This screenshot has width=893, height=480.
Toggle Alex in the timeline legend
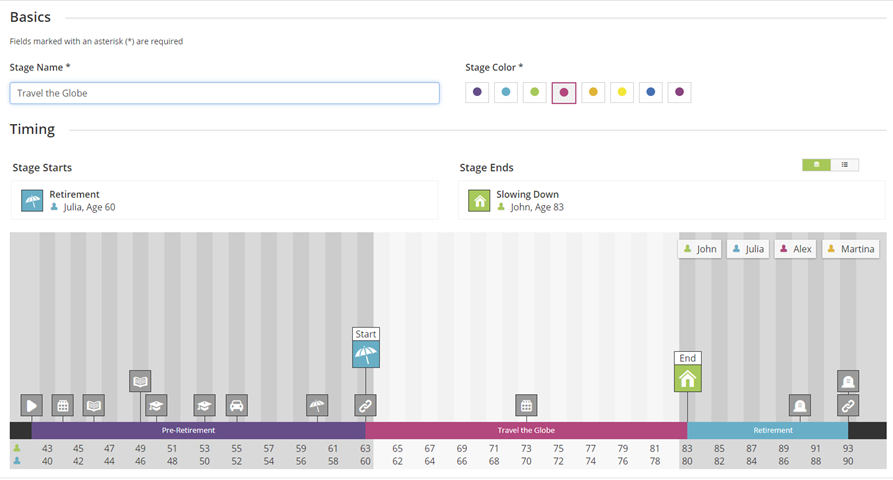coord(796,249)
